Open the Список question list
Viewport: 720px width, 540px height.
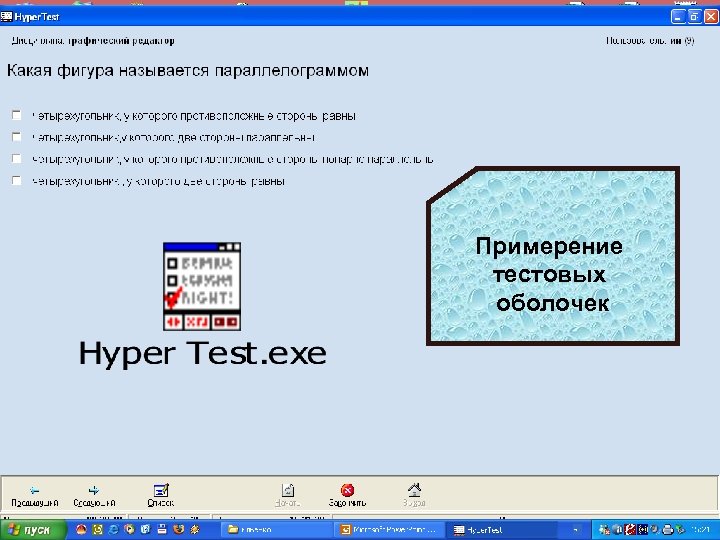click(x=161, y=495)
